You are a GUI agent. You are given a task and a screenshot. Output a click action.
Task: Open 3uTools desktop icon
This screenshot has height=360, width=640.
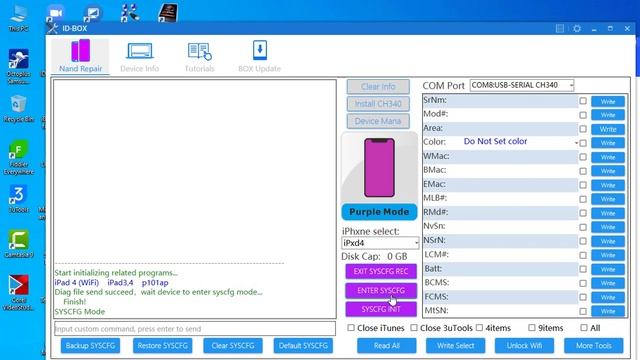click(x=18, y=199)
